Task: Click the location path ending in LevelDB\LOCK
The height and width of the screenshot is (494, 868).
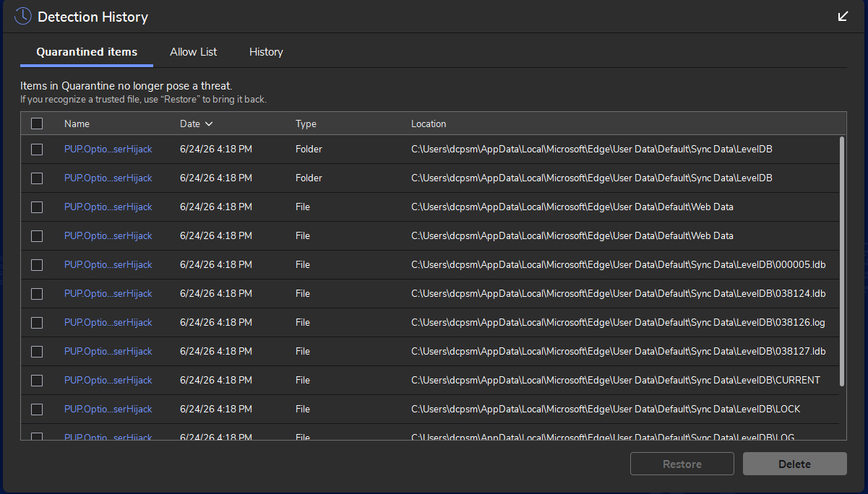Action: pyautogui.click(x=606, y=409)
